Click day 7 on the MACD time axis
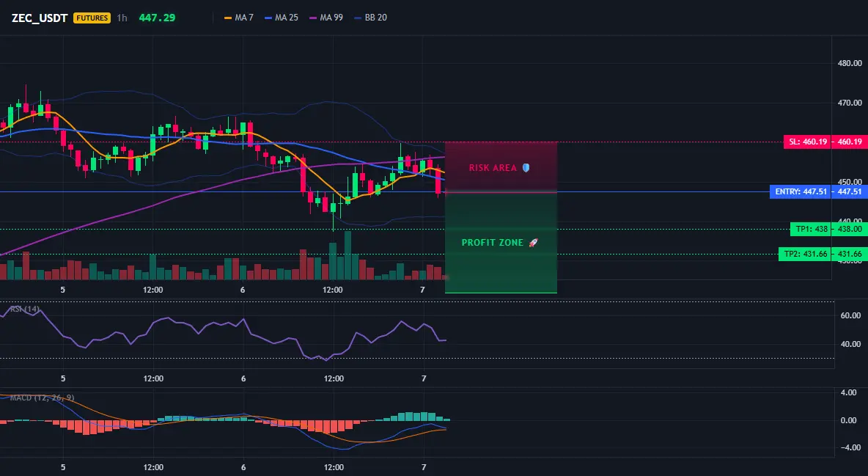Image resolution: width=868 pixels, height=476 pixels. coord(424,467)
